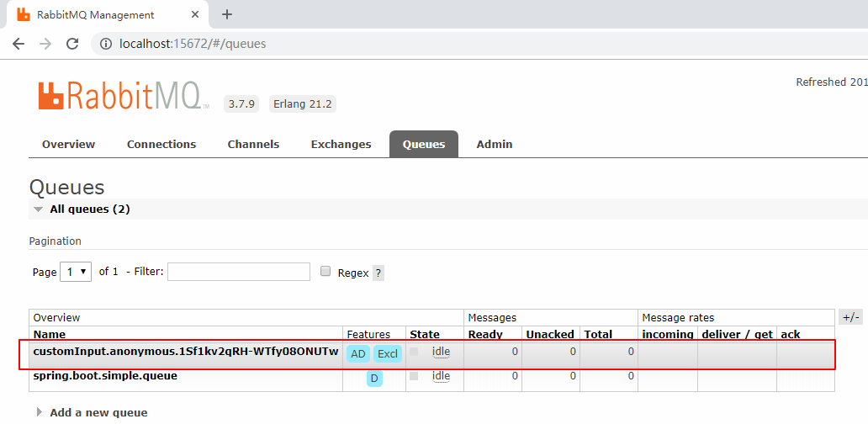
Task: Click the browser back arrow
Action: coord(19,43)
